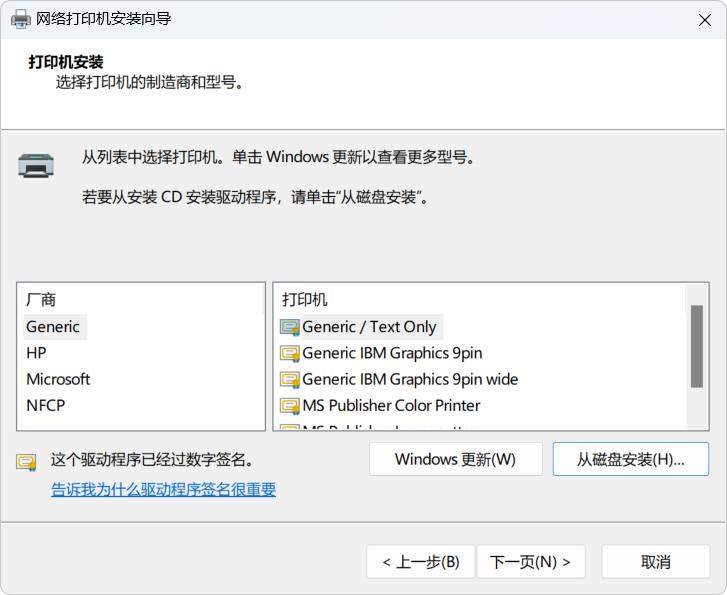Click the printer list vertical scrollbar

click(x=697, y=345)
